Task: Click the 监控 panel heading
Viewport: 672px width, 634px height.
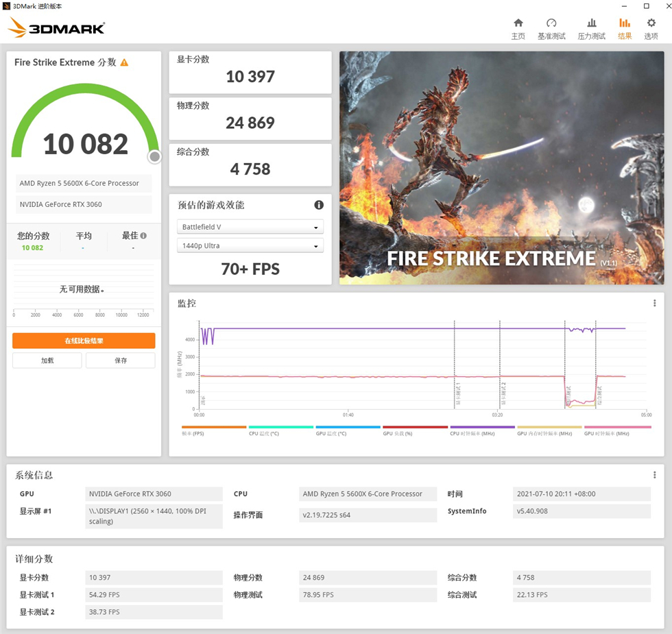Action: [x=187, y=303]
